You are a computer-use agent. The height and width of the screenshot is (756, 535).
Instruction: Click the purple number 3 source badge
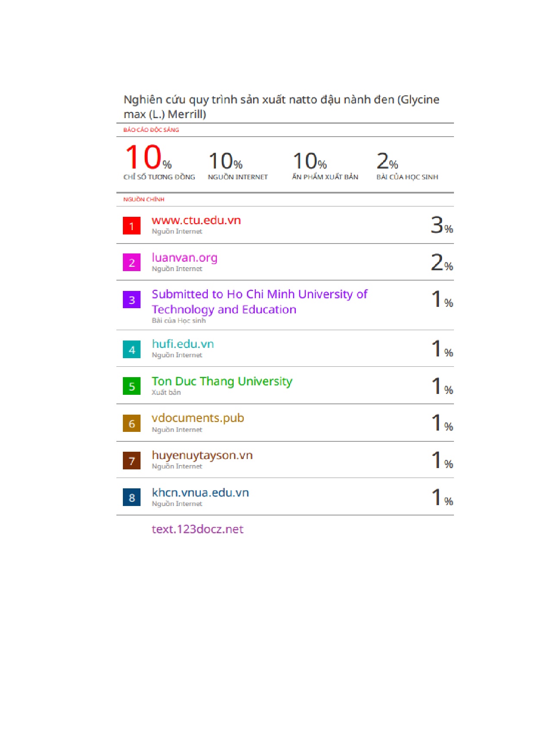(x=131, y=300)
